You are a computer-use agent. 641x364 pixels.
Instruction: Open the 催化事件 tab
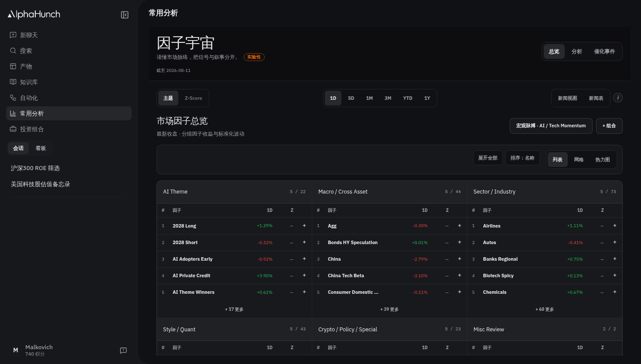pyautogui.click(x=604, y=51)
